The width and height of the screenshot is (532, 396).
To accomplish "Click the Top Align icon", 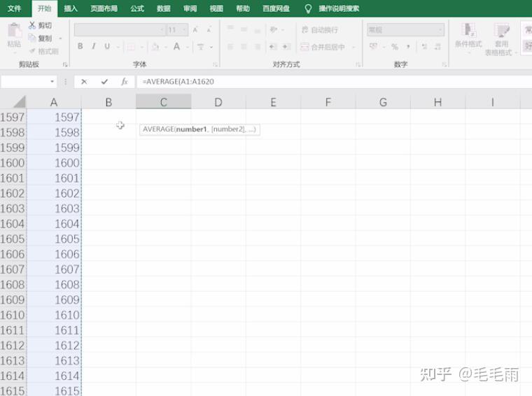I will click(230, 29).
